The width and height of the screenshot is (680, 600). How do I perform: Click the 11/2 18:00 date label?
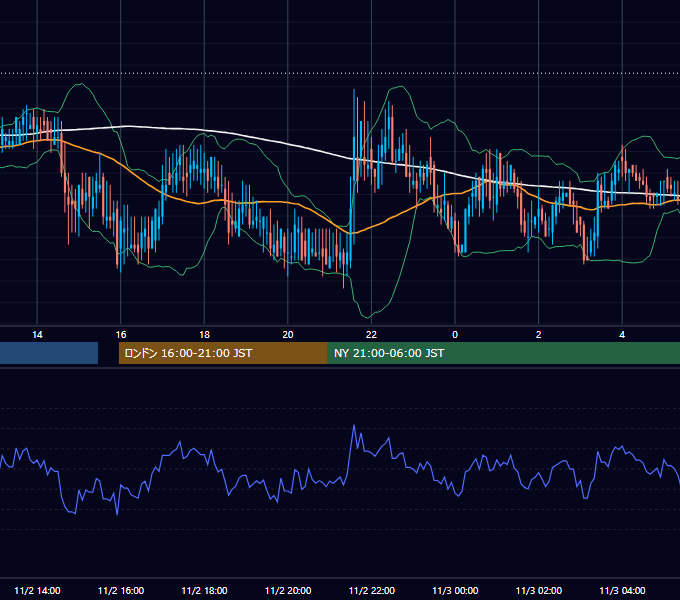tap(204, 590)
